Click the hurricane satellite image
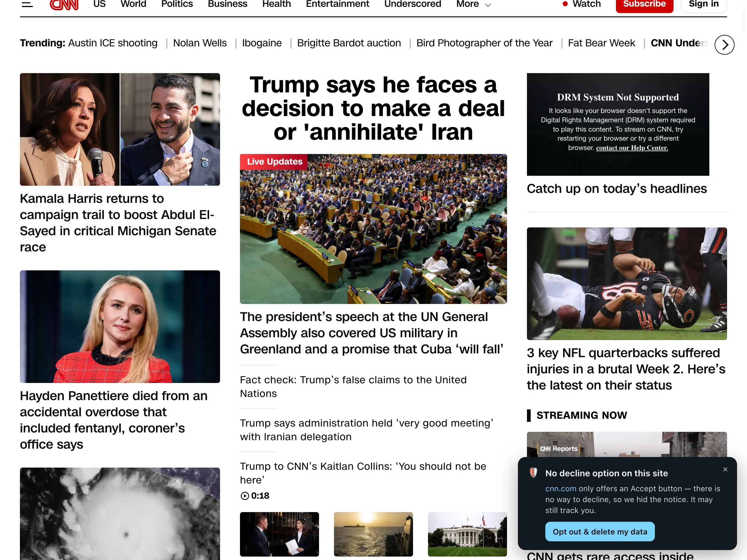The height and width of the screenshot is (560, 747). [120, 514]
